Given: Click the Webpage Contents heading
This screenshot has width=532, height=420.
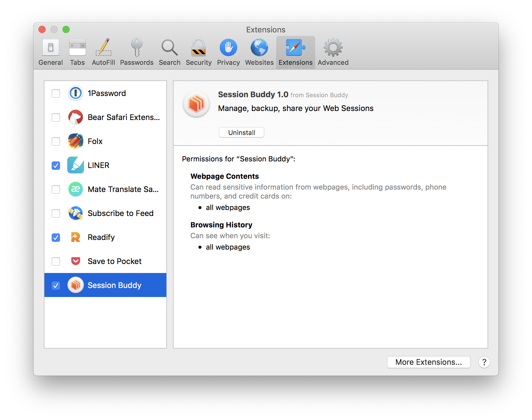Looking at the screenshot, I should 225,176.
